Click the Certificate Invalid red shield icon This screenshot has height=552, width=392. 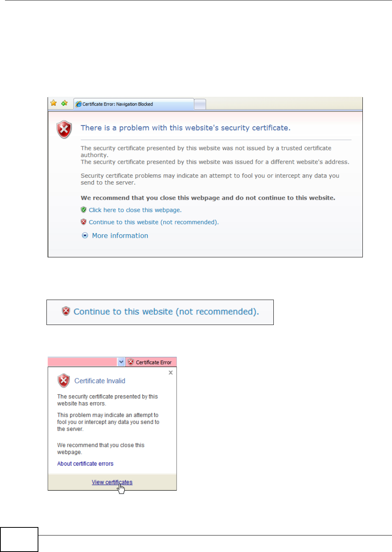(64, 381)
